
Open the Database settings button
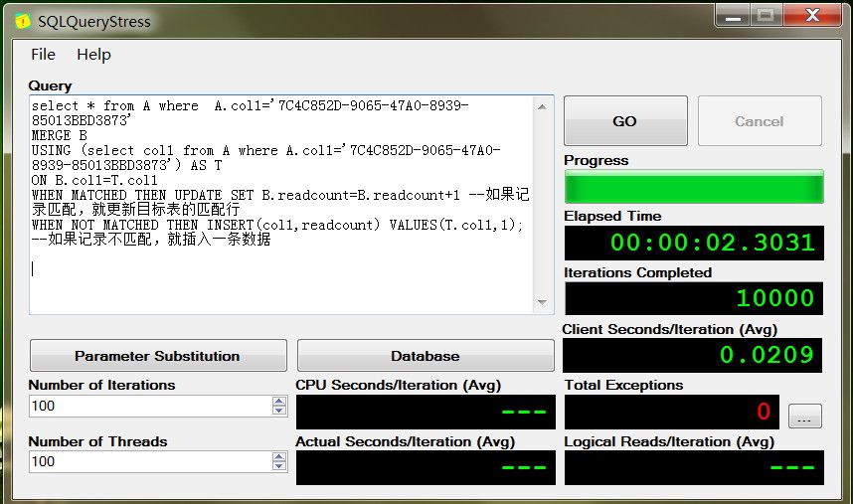tap(426, 356)
